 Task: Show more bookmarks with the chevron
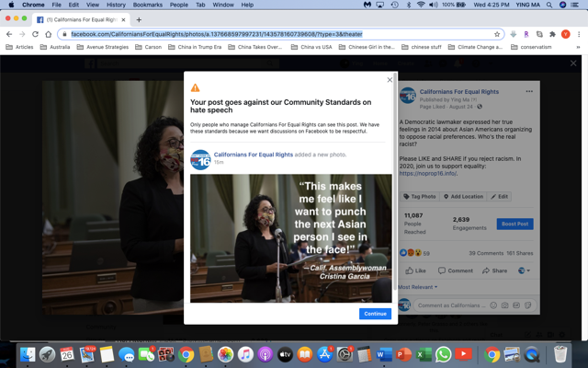tap(578, 47)
